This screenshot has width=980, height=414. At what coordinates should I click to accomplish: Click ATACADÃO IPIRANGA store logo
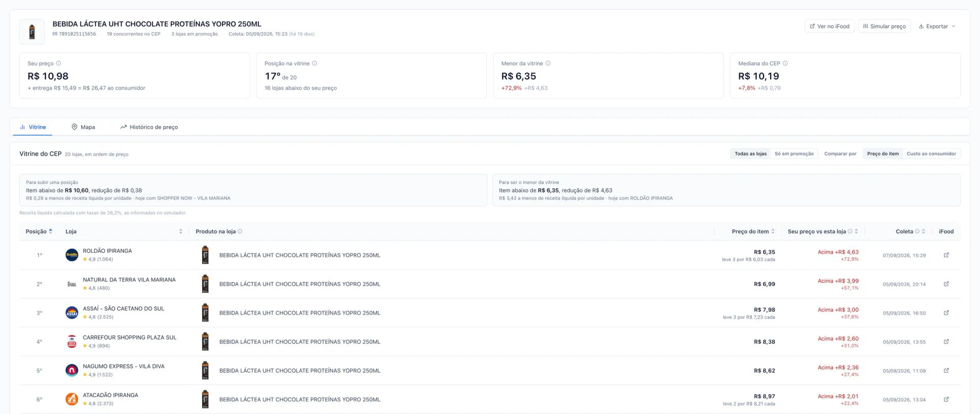pyautogui.click(x=72, y=399)
